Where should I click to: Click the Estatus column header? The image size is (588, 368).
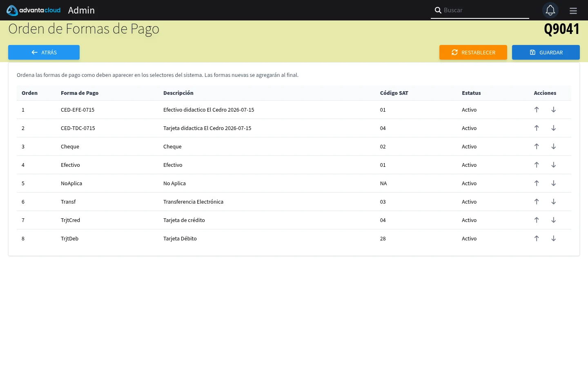pyautogui.click(x=471, y=93)
